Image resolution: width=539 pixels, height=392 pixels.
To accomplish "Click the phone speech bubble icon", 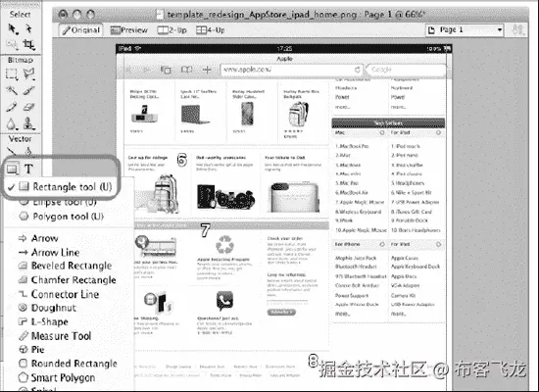I will click(x=224, y=300).
